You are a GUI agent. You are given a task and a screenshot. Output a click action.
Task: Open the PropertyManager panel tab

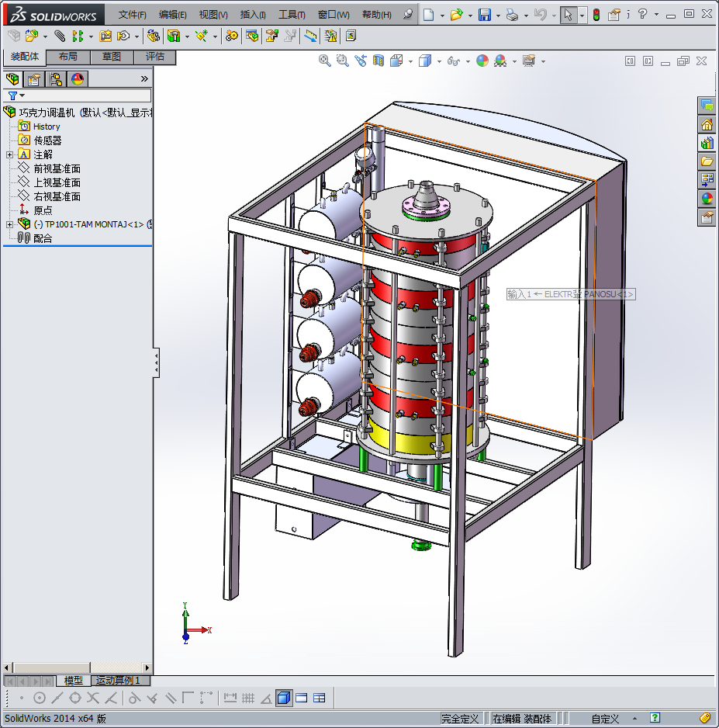pos(34,79)
